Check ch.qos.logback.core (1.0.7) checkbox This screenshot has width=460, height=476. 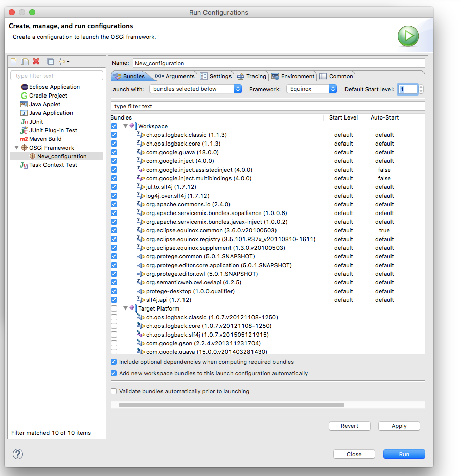point(114,326)
